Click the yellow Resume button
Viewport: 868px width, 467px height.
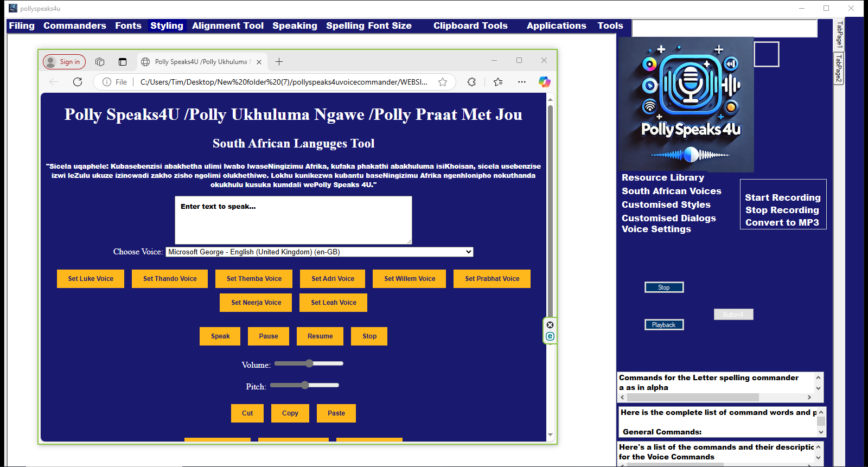pyautogui.click(x=320, y=336)
